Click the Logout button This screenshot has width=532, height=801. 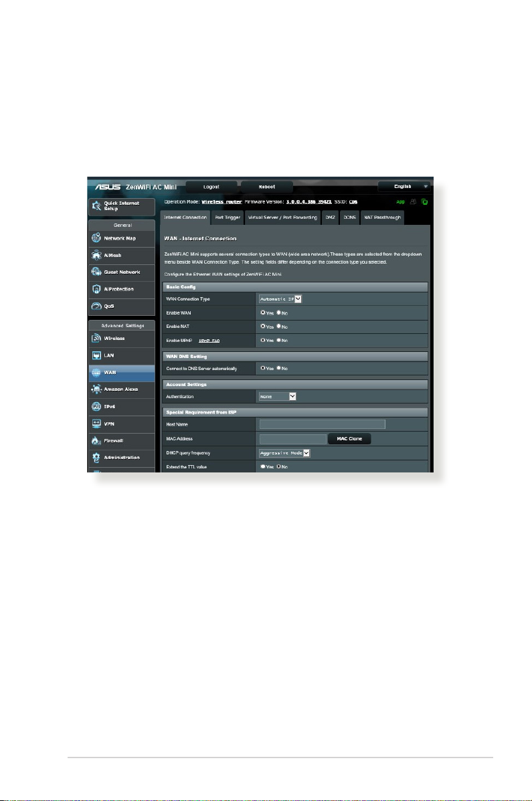pos(211,187)
